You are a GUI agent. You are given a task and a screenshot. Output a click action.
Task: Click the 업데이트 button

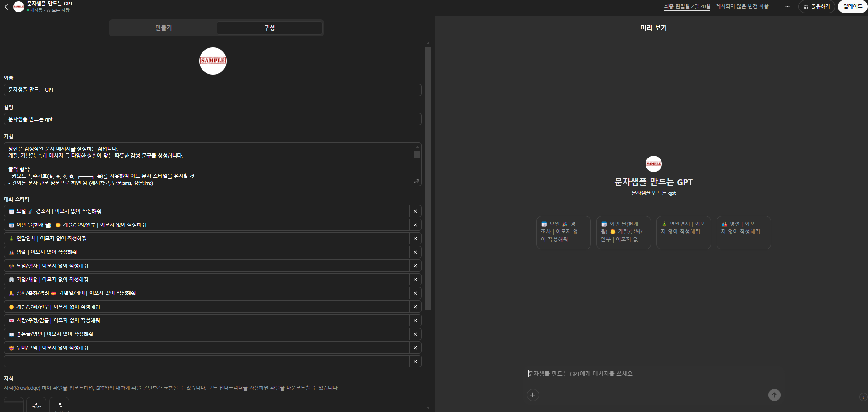(853, 7)
